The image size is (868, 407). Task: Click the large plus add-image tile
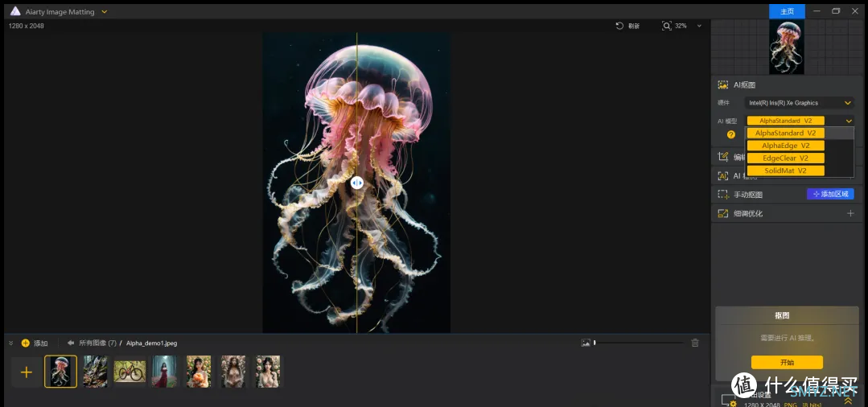[x=26, y=372]
